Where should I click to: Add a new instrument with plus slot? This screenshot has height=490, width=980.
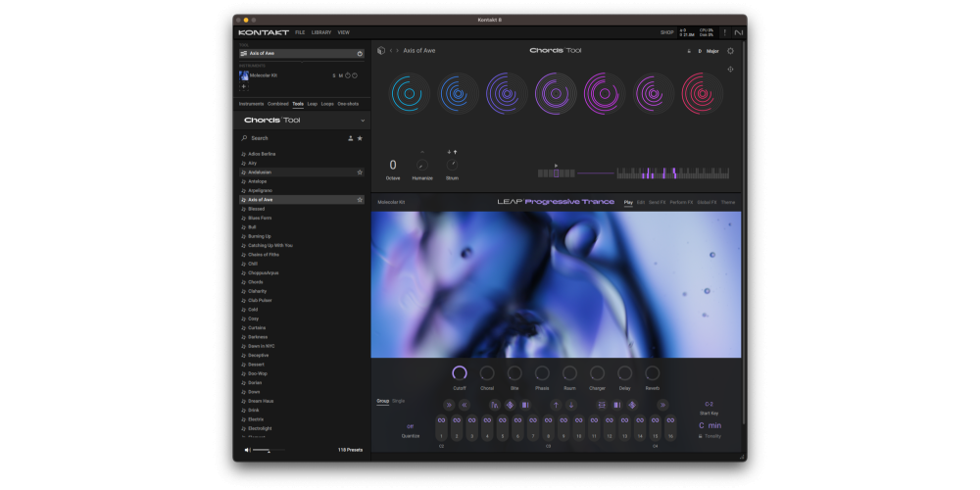[x=244, y=86]
